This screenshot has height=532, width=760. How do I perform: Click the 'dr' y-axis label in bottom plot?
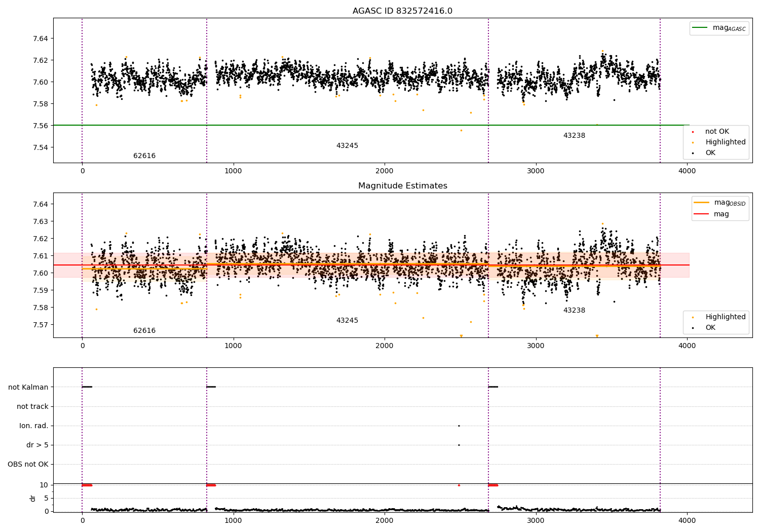coord(33,498)
